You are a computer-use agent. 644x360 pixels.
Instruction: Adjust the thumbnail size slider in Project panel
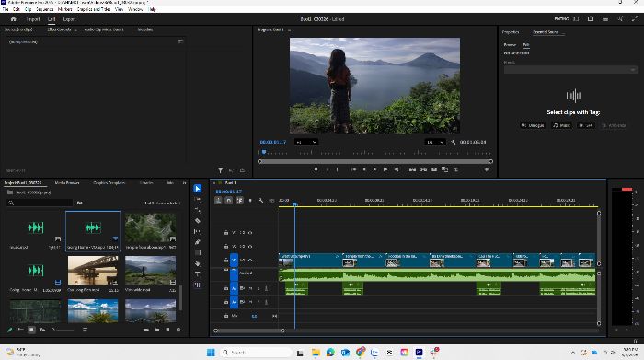[64, 330]
